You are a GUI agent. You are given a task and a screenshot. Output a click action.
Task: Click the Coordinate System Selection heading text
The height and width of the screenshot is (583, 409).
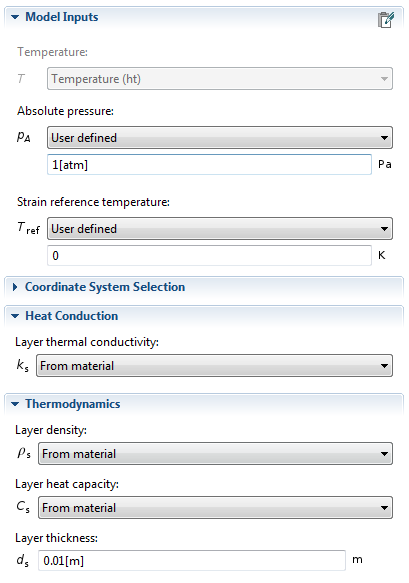[105, 287]
